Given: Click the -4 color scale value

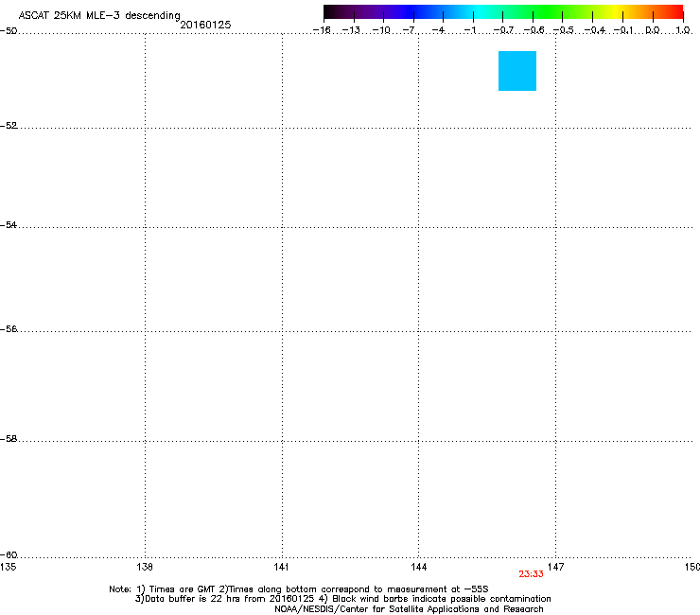Looking at the screenshot, I should 438,30.
